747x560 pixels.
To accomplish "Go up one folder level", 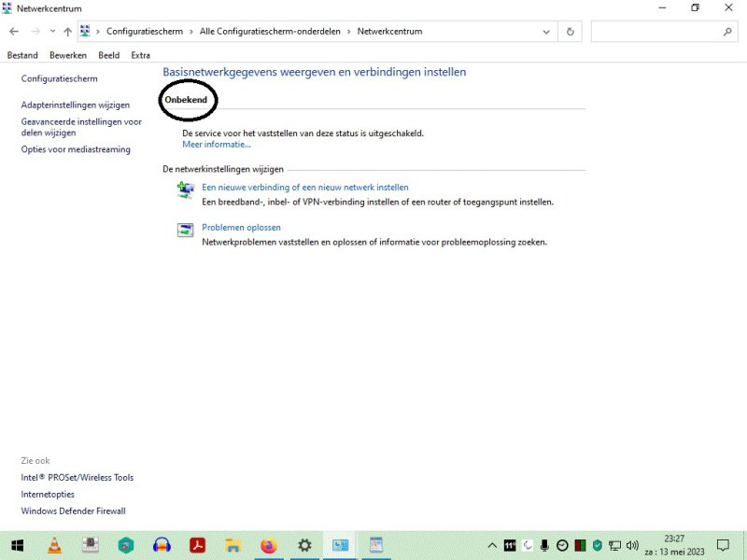I will pos(67,32).
